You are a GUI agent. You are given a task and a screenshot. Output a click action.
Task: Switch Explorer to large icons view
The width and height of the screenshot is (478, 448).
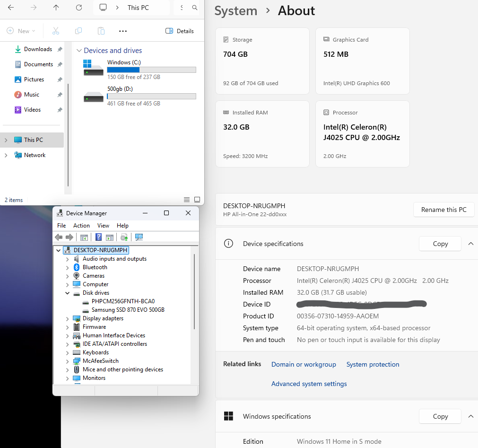pos(197,200)
